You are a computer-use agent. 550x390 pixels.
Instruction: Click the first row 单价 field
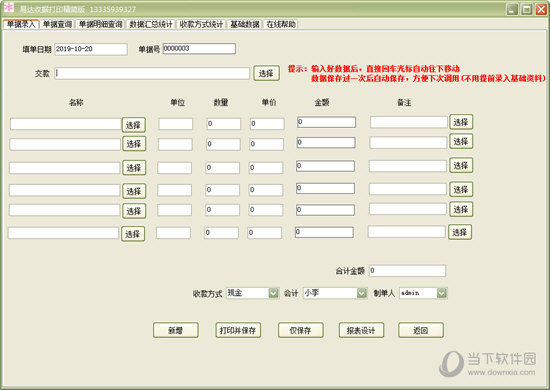tap(267, 124)
